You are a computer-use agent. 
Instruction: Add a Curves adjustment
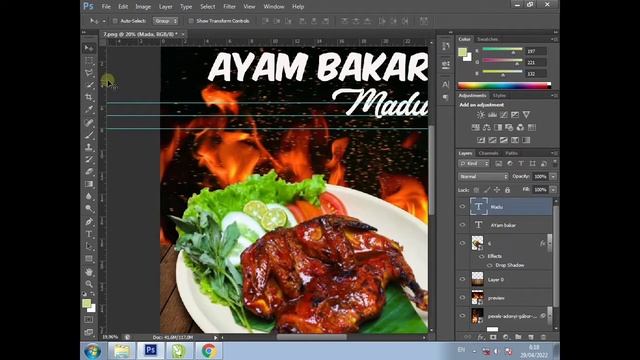tap(504, 115)
